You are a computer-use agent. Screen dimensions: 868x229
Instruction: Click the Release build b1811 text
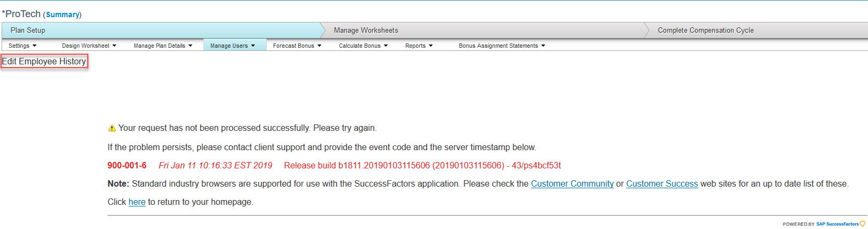coord(422,165)
